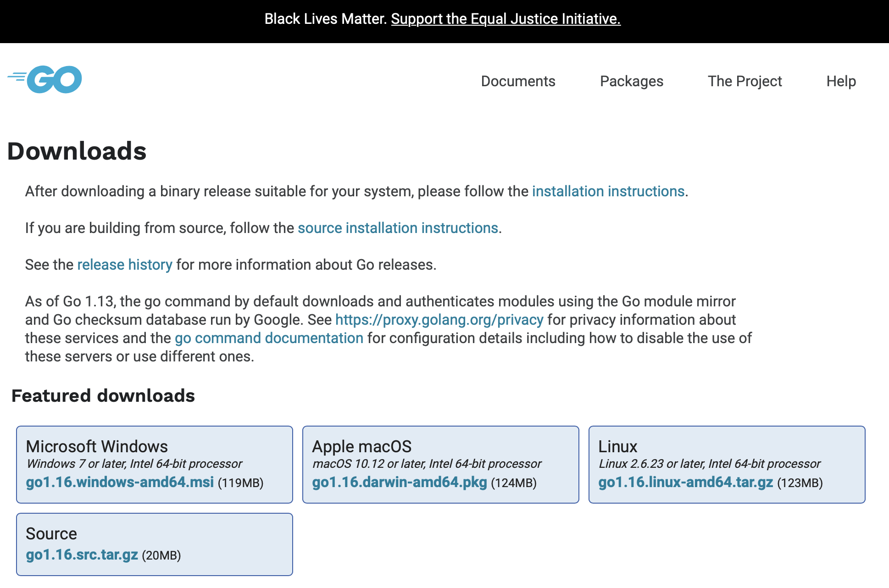Download go1.16.windows-amd64.msi
This screenshot has height=588, width=889.
[x=120, y=482]
